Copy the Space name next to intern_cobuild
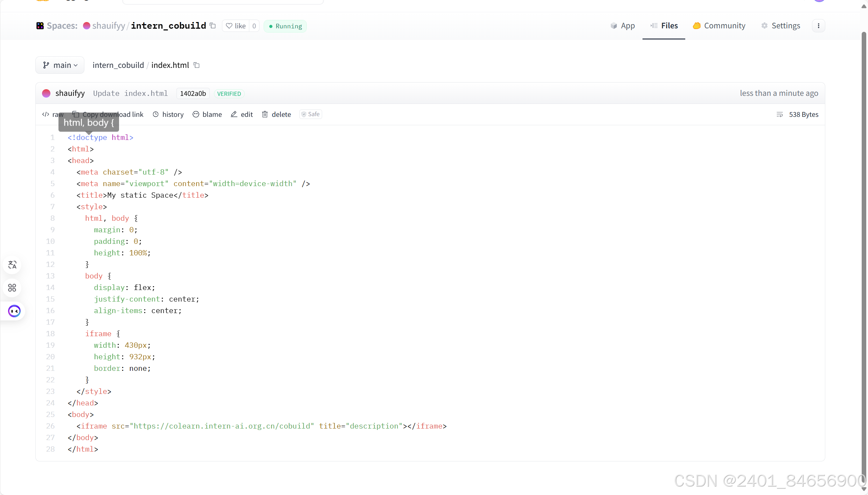This screenshot has width=868, height=495. click(x=213, y=26)
